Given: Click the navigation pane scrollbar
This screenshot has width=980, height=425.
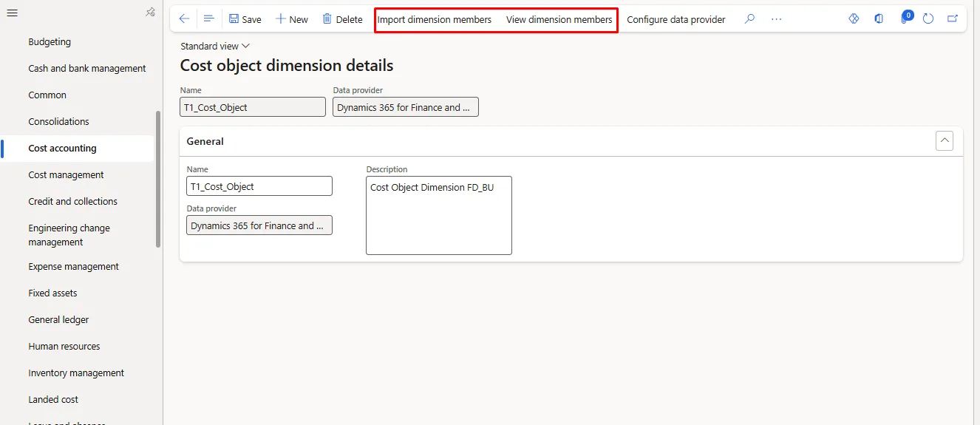Looking at the screenshot, I should [158, 179].
